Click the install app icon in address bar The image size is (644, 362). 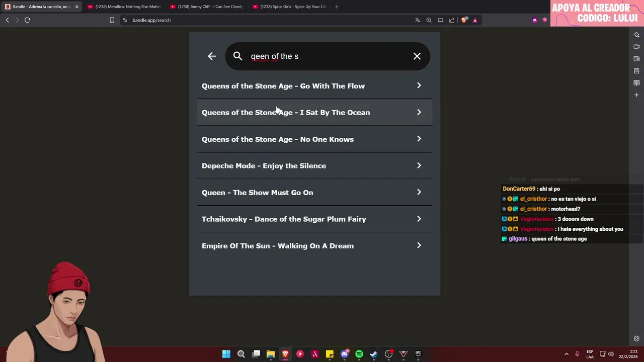pyautogui.click(x=440, y=20)
